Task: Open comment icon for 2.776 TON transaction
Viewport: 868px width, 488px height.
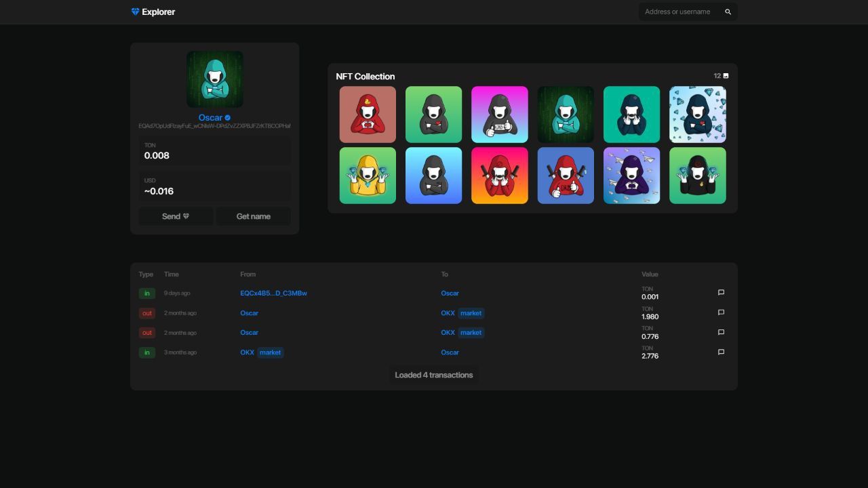Action: [721, 352]
